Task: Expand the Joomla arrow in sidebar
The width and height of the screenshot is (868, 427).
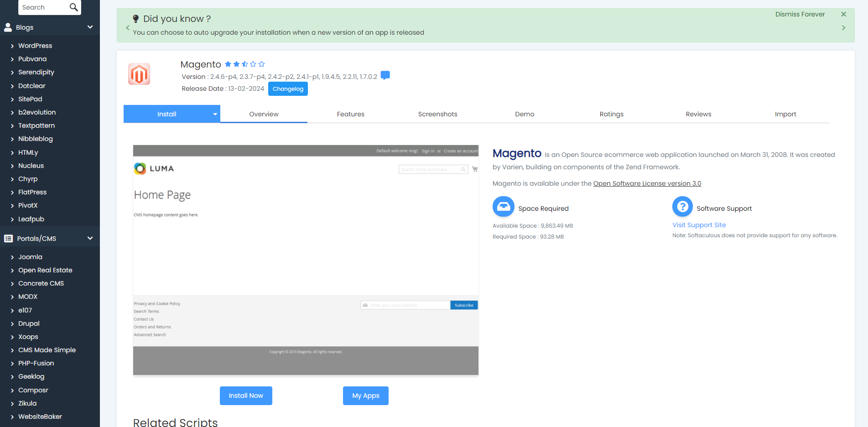Action: pyautogui.click(x=12, y=257)
